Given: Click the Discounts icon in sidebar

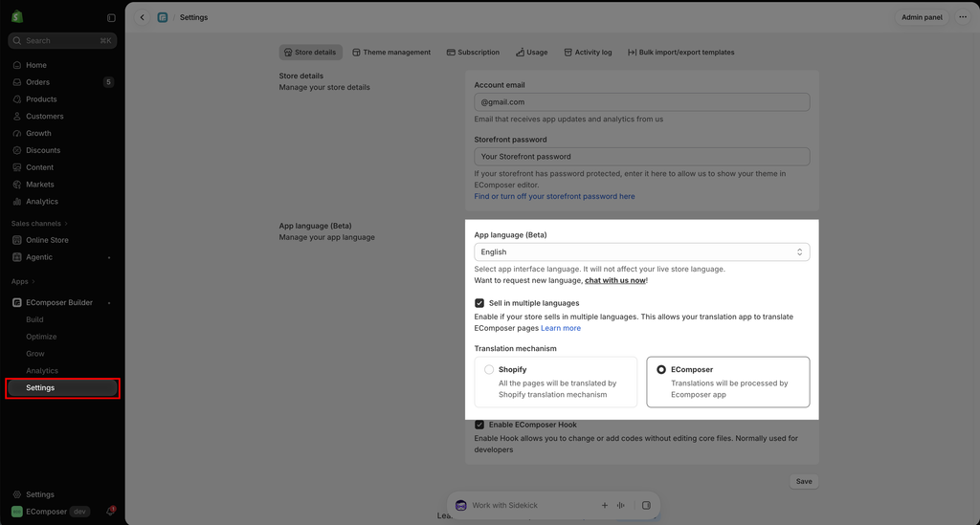Looking at the screenshot, I should pyautogui.click(x=17, y=150).
